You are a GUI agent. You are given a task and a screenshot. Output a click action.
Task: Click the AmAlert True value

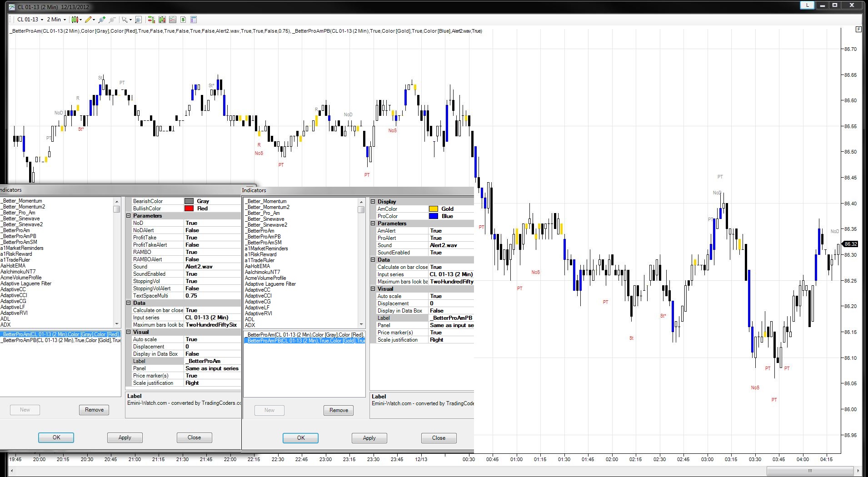click(451, 231)
